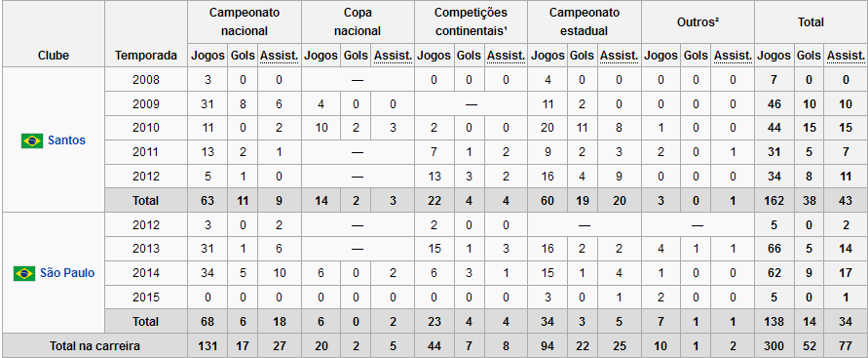This screenshot has width=868, height=358.
Task: Open the Santos club link
Action: point(66,140)
